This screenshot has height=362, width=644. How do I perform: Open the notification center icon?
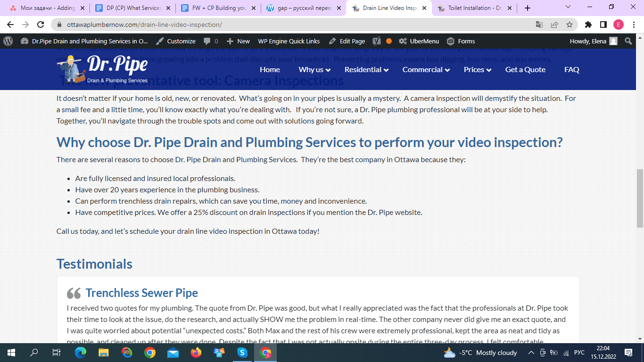point(628,352)
